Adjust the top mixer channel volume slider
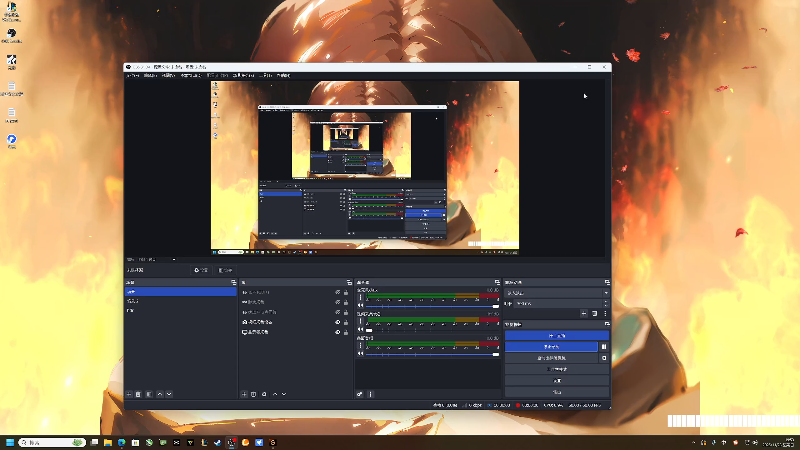 (x=433, y=306)
